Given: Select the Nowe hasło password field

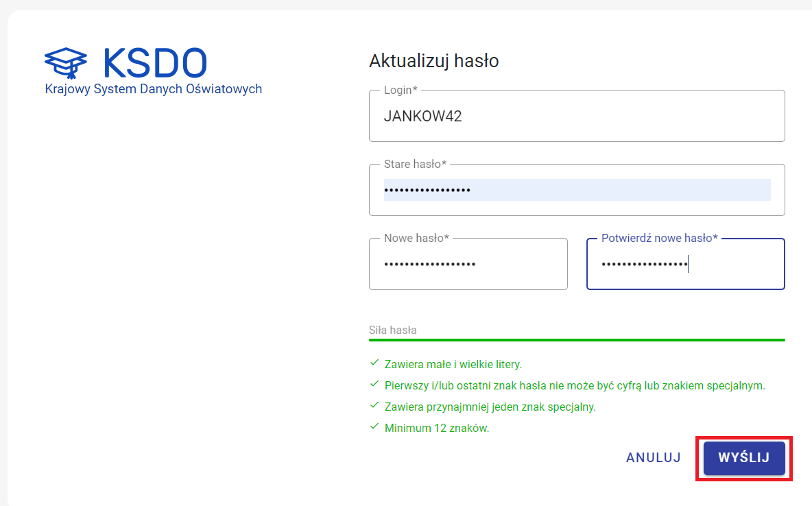Looking at the screenshot, I should (x=468, y=264).
